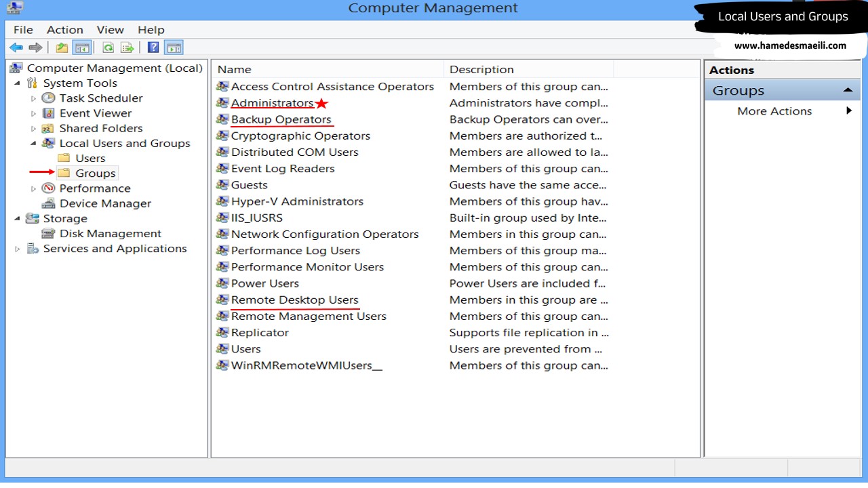This screenshot has width=868, height=488.
Task: Select Remote Management Users group name
Action: 309,316
